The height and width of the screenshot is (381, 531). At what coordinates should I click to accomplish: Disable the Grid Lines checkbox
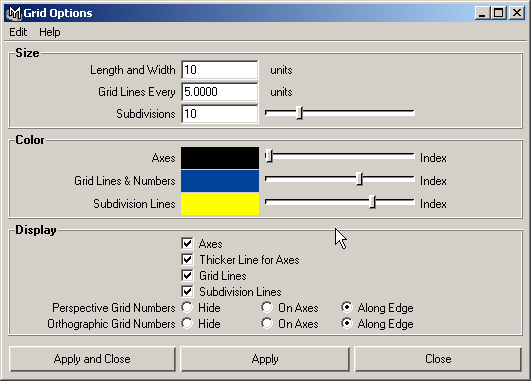tap(187, 276)
